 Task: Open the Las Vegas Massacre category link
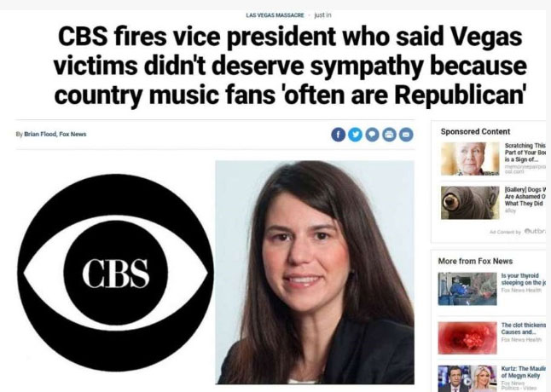click(275, 15)
